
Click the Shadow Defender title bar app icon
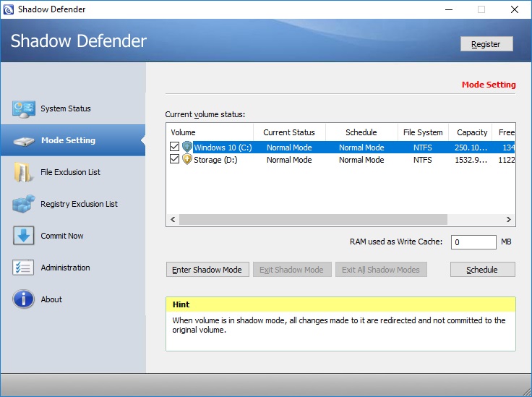tap(8, 9)
